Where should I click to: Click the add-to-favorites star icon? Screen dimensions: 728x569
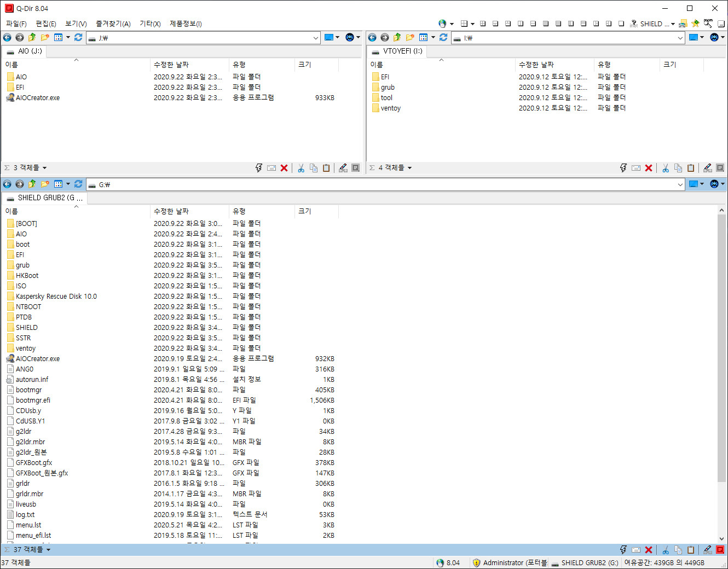[695, 24]
